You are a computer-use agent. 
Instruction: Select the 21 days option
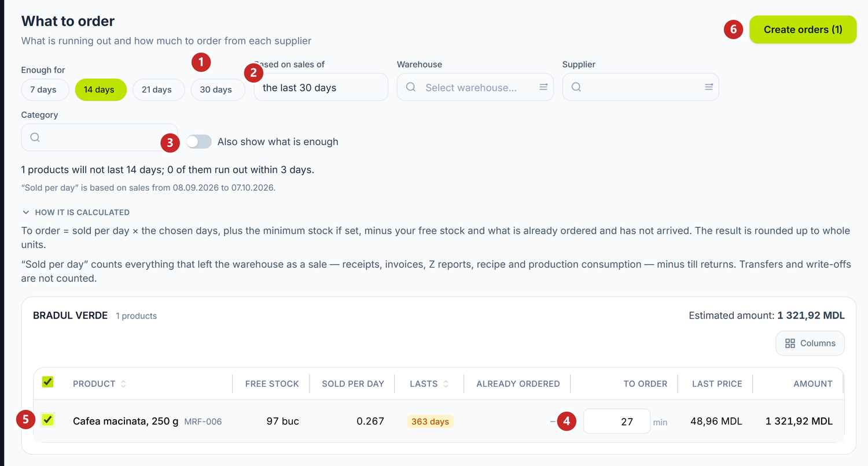[x=159, y=90]
